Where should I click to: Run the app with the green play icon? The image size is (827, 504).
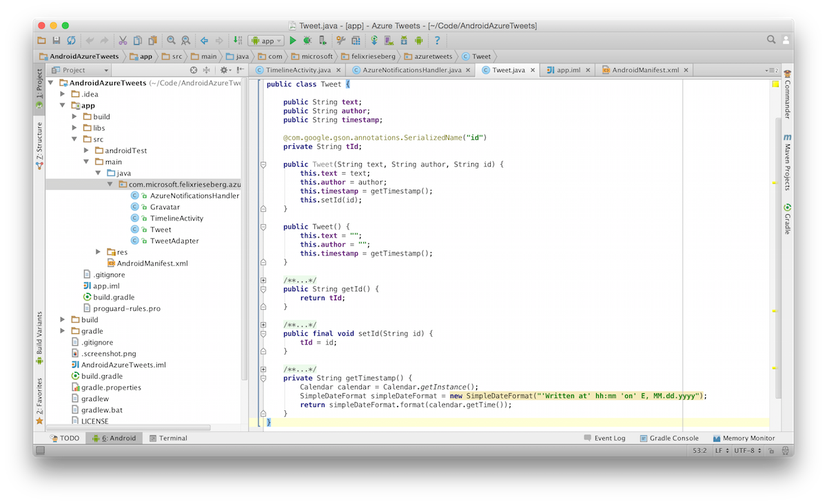293,41
